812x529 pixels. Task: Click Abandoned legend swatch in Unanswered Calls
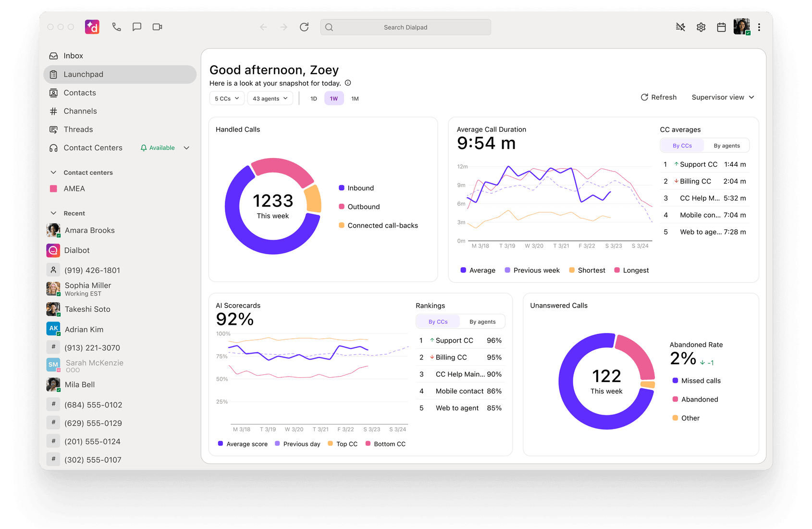tap(675, 399)
